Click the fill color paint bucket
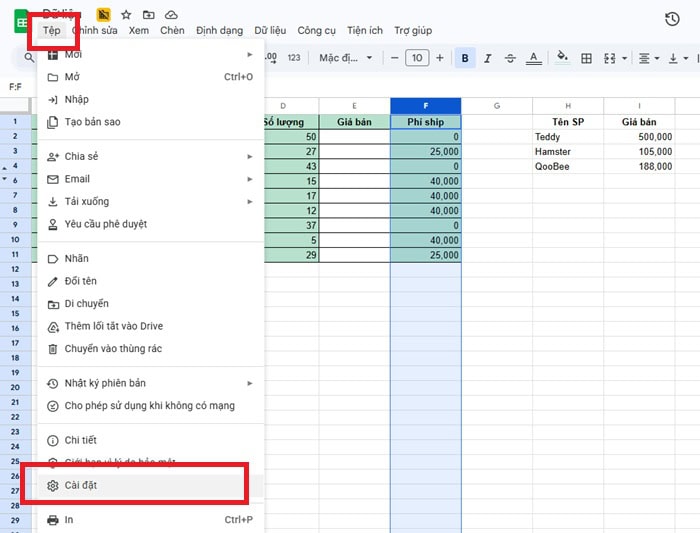This screenshot has width=700, height=533. [563, 58]
